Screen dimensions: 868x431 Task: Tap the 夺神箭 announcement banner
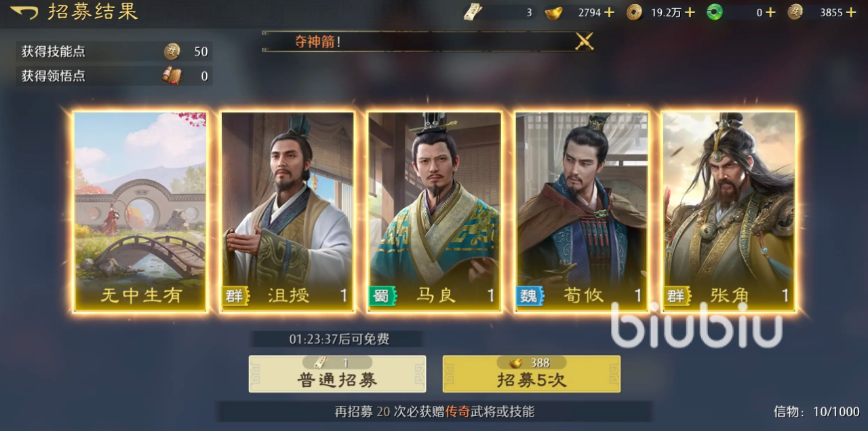pyautogui.click(x=427, y=41)
